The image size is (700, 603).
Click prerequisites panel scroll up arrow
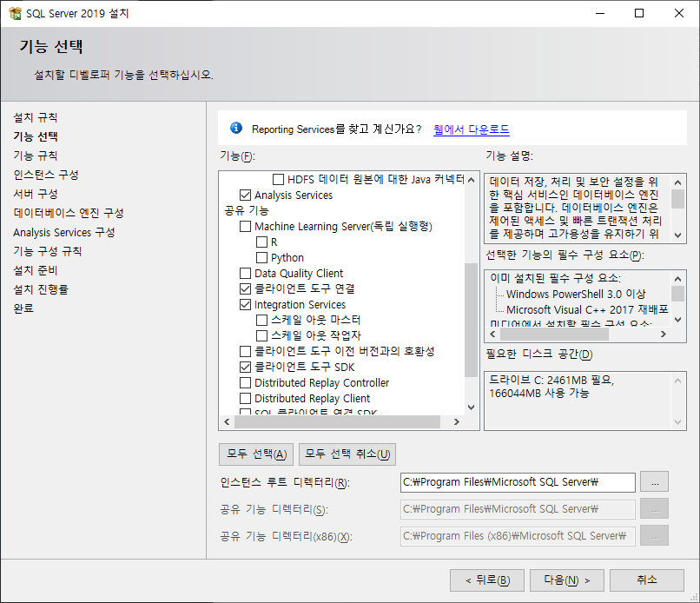point(677,279)
